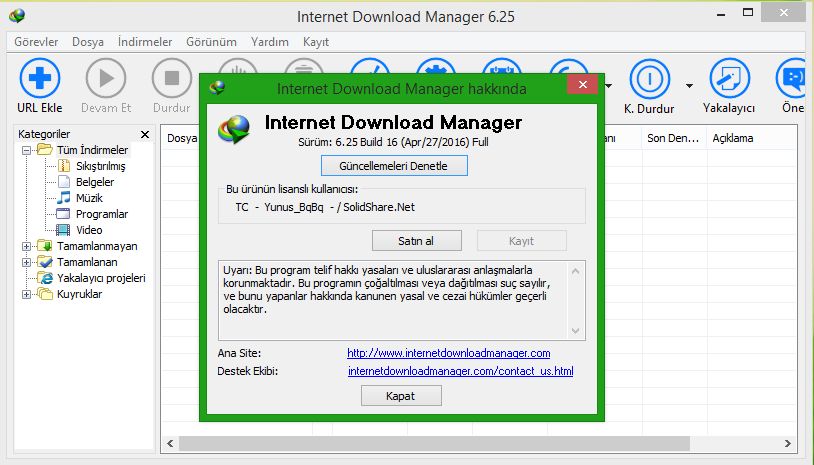Expand the Tamamlanan tree node
The height and width of the screenshot is (465, 814).
[x=26, y=263]
